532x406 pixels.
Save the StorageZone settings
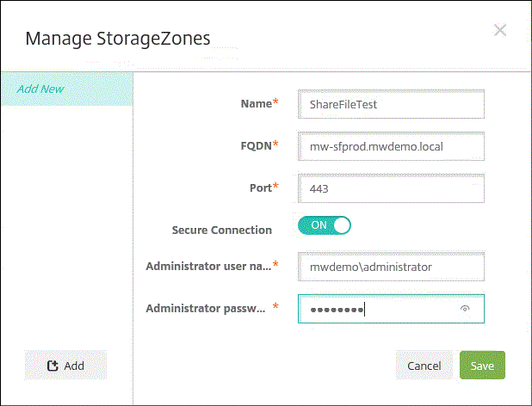pos(482,365)
